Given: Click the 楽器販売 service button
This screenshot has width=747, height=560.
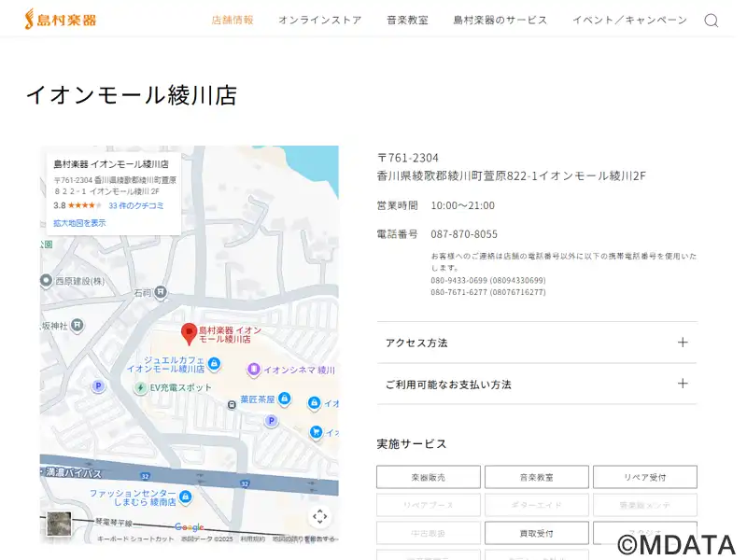Looking at the screenshot, I should pos(429,477).
